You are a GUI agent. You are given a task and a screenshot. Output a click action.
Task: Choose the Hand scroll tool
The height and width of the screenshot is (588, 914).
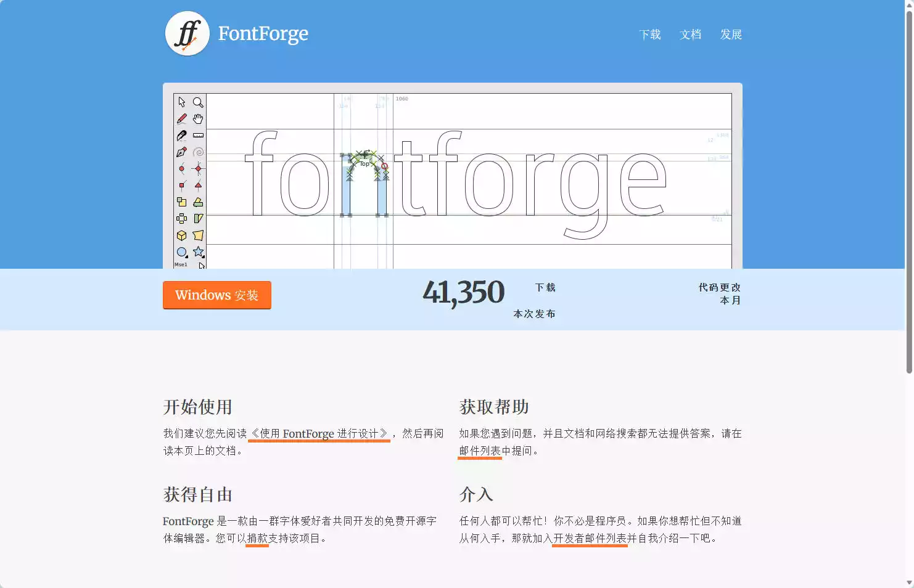[198, 118]
